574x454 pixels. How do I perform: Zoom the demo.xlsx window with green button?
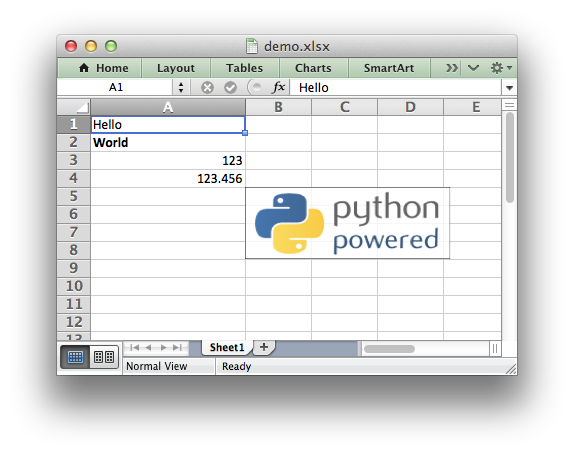pyautogui.click(x=111, y=46)
